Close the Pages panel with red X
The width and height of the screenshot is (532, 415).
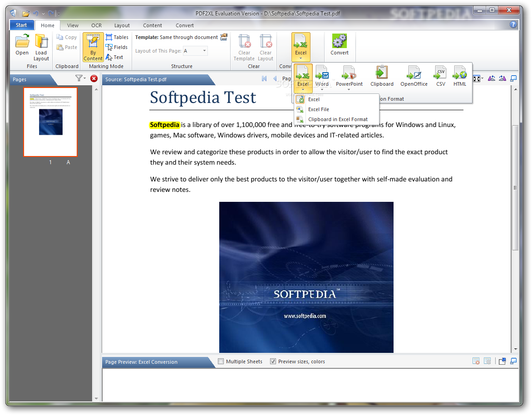pyautogui.click(x=94, y=78)
